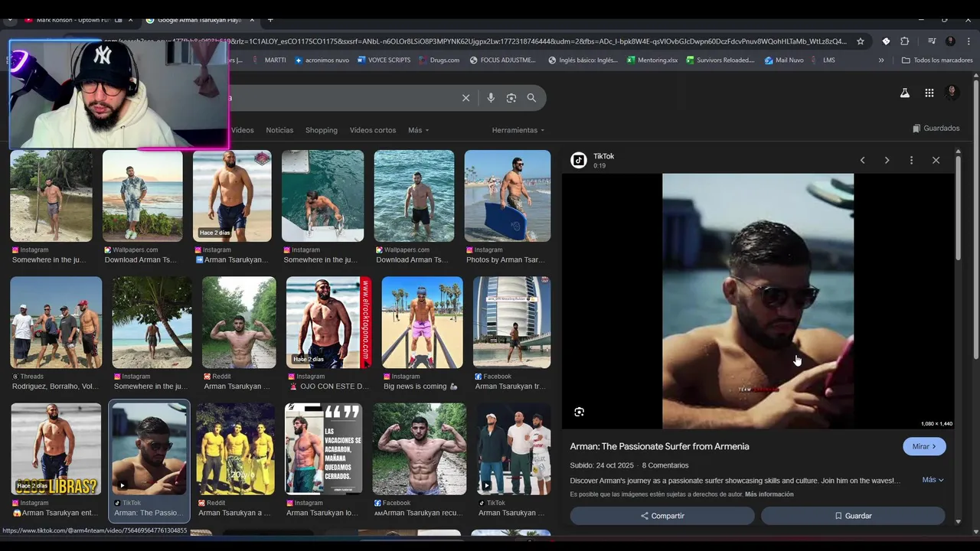Clear the search box with the X icon
980x551 pixels.
465,98
